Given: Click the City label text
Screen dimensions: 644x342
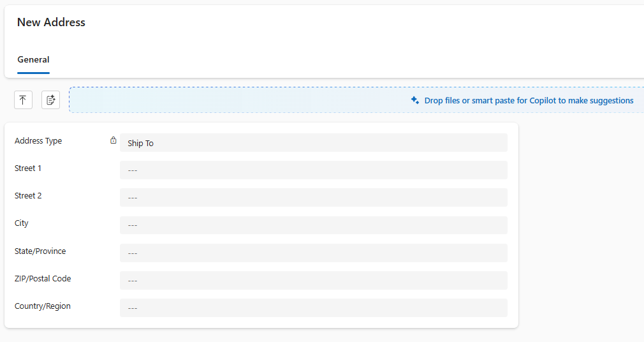Looking at the screenshot, I should click(x=22, y=223).
